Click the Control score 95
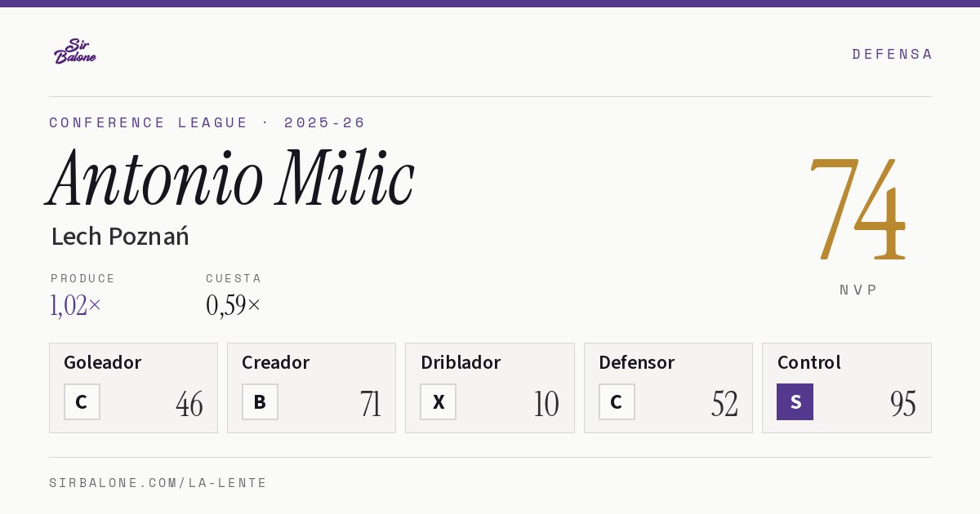The width and height of the screenshot is (980, 514). 903,403
